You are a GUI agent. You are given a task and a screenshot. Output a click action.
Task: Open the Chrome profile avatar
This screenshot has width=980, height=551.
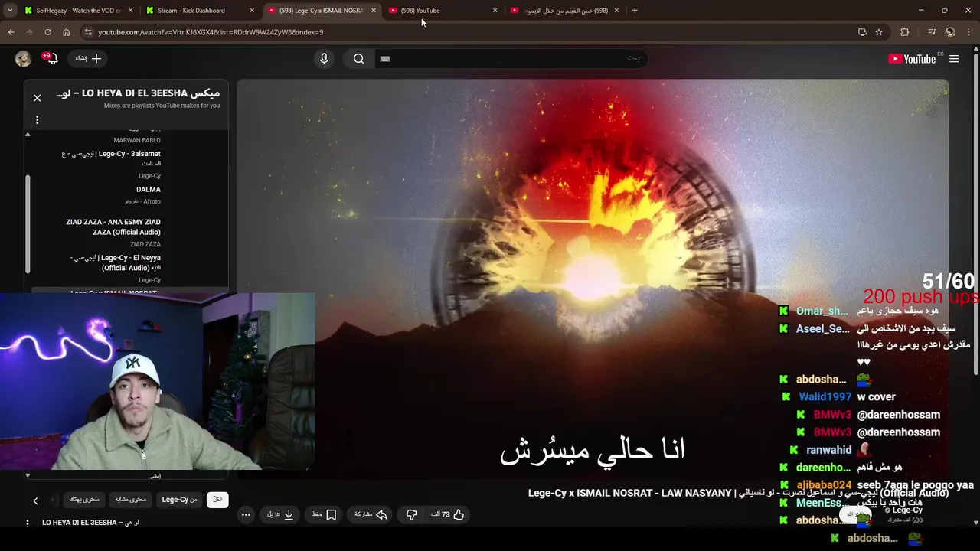950,32
